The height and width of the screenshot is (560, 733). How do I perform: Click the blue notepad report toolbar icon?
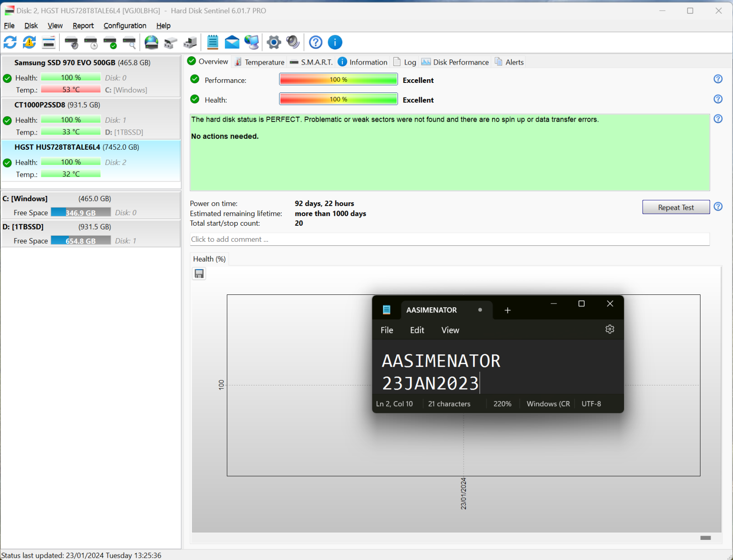[213, 43]
